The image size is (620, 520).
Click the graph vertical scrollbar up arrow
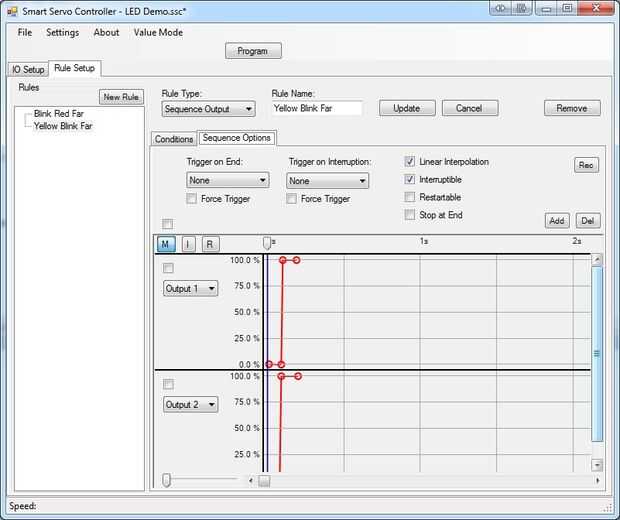(597, 259)
